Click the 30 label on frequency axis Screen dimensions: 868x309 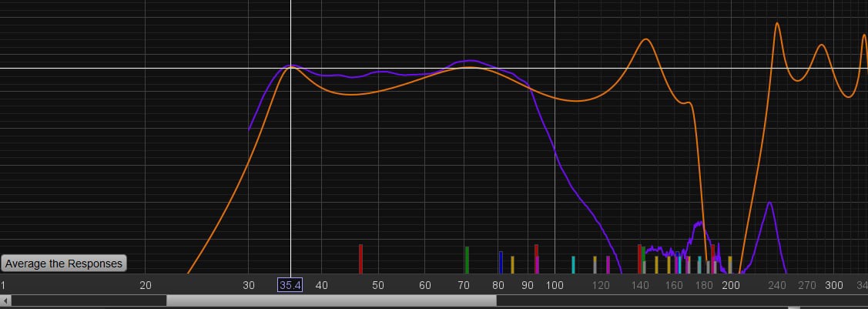click(249, 286)
